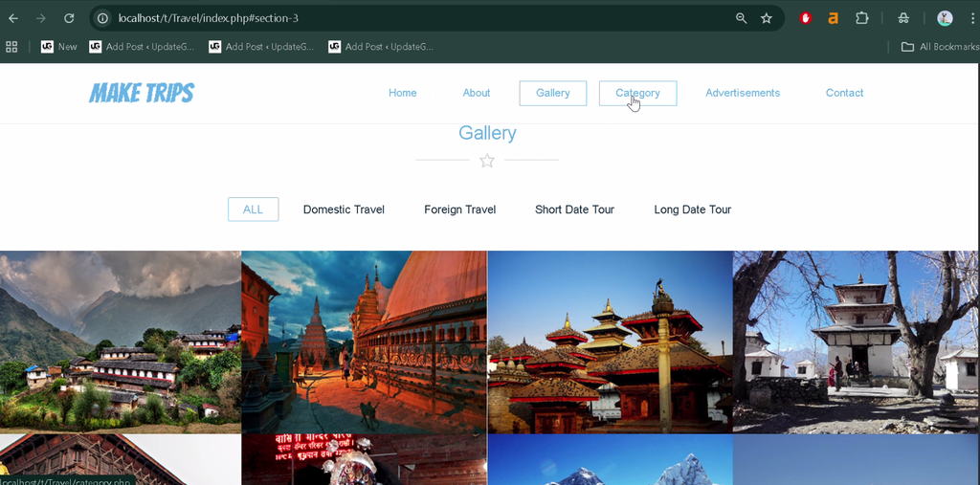
Task: Open the zoom magnifier icon in address bar
Action: [x=742, y=19]
